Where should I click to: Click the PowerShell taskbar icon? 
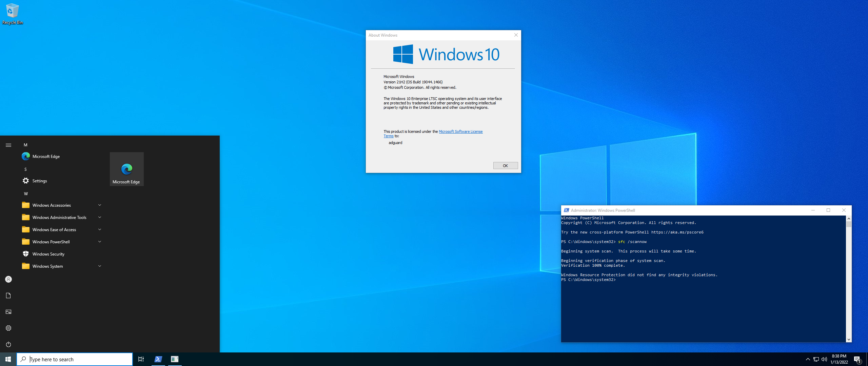coord(158,359)
